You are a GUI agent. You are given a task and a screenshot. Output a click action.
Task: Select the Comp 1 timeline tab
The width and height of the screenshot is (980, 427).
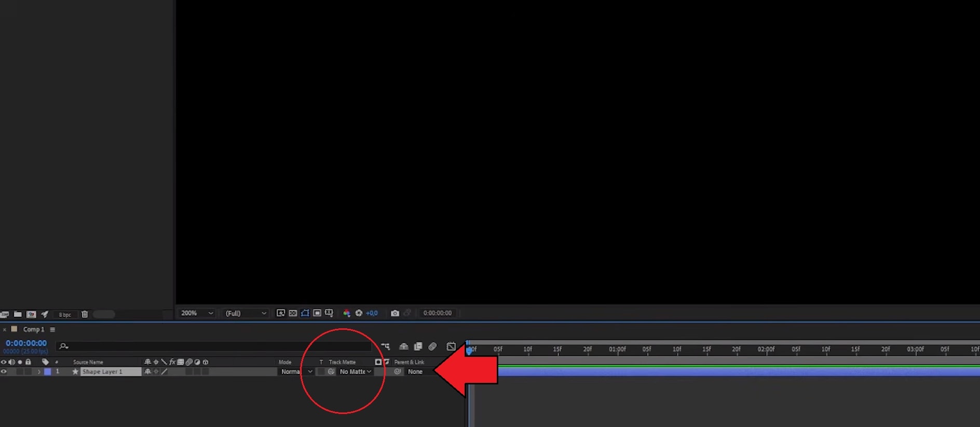(x=34, y=329)
